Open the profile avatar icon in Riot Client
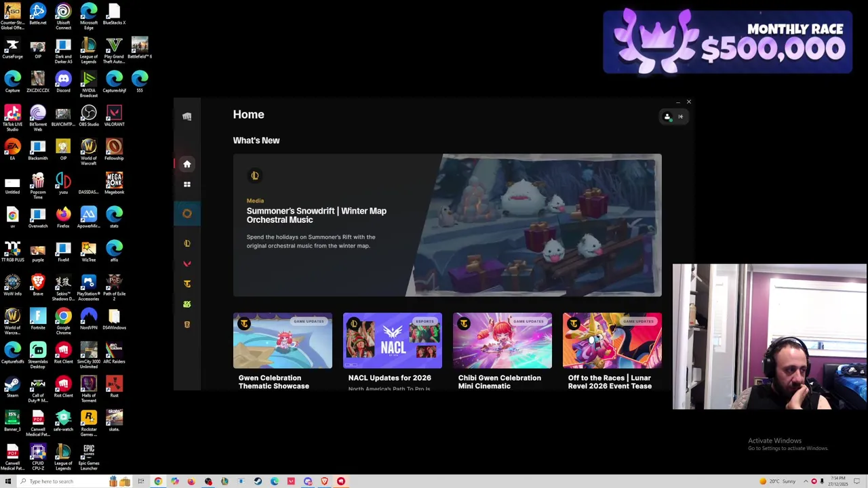This screenshot has height=488, width=868. pyautogui.click(x=667, y=117)
